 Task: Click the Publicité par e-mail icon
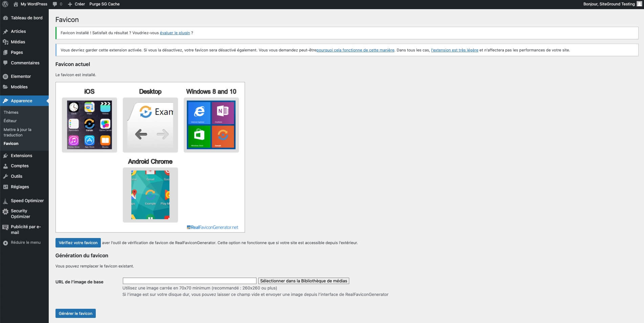(5, 228)
